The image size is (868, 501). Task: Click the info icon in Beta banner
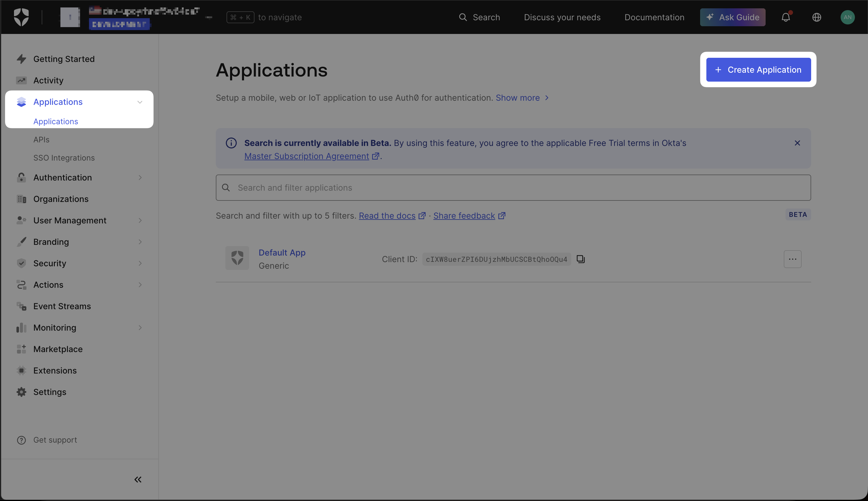tap(231, 143)
